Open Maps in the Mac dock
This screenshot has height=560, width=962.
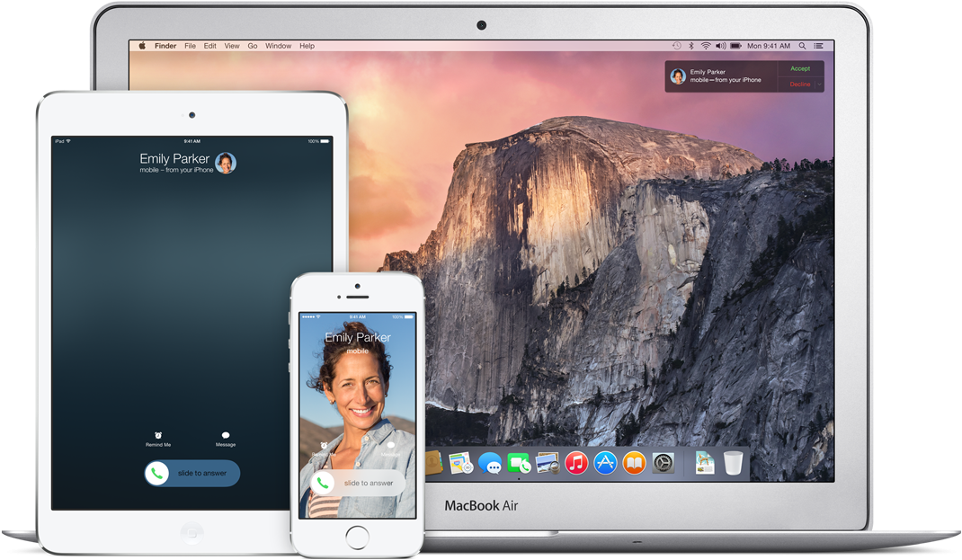460,463
